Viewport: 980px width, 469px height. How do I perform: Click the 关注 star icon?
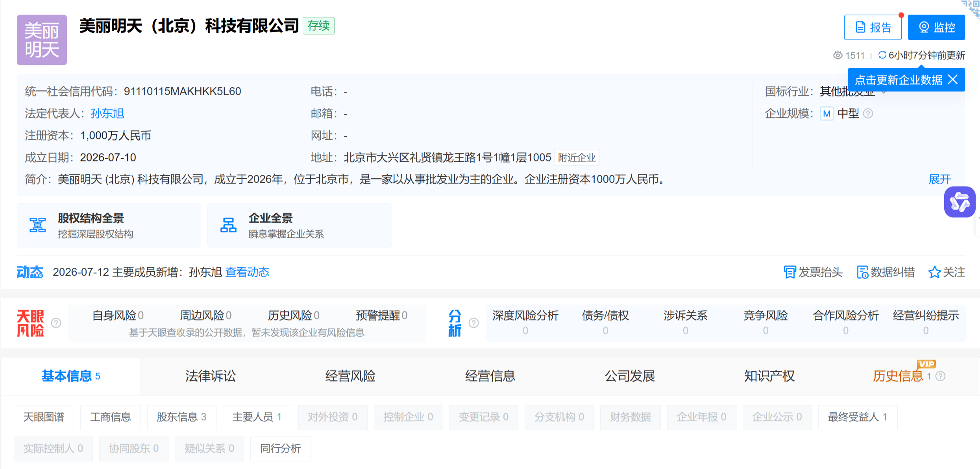[934, 272]
